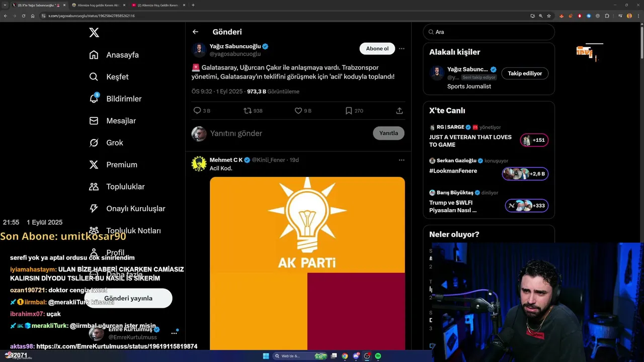Screen dimensions: 644x362
Task: Open Yağız Sabuncuoğlu's avatar in post header
Action: pos(199,50)
